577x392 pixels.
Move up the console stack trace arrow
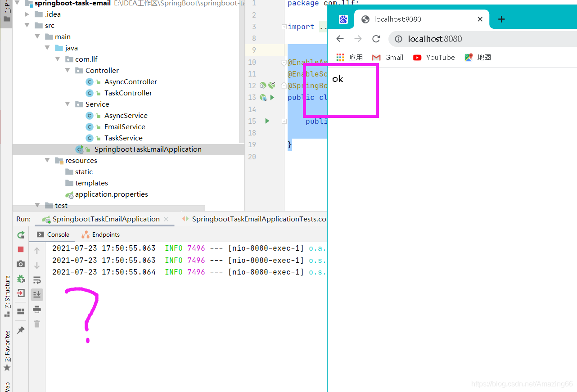37,251
